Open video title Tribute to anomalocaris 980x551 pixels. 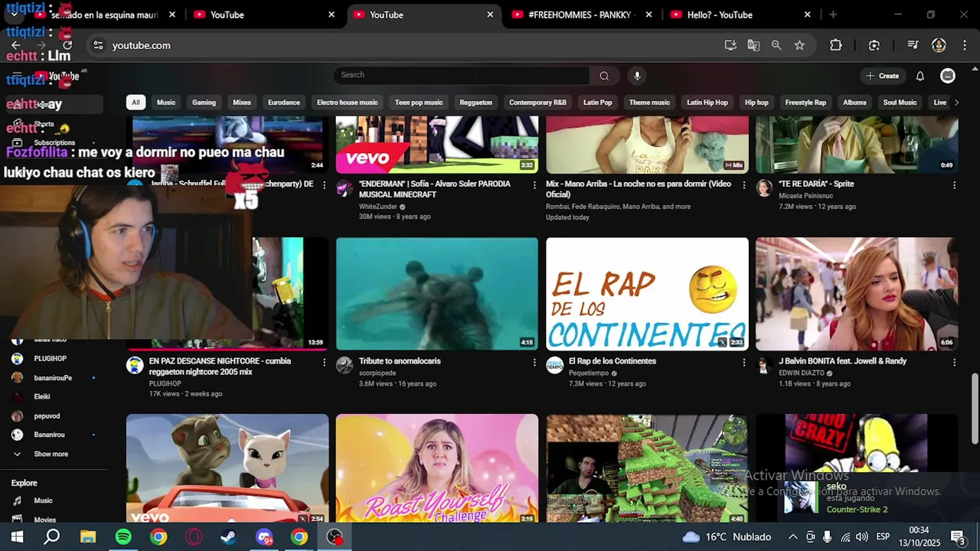pyautogui.click(x=400, y=361)
